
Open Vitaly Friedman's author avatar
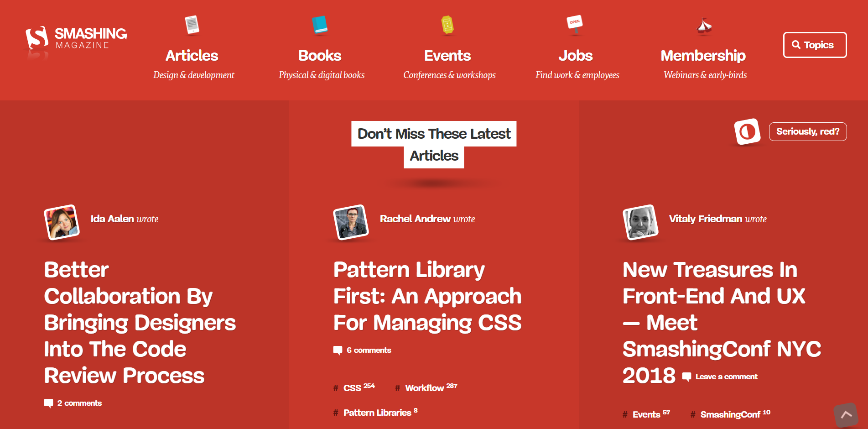[640, 222]
